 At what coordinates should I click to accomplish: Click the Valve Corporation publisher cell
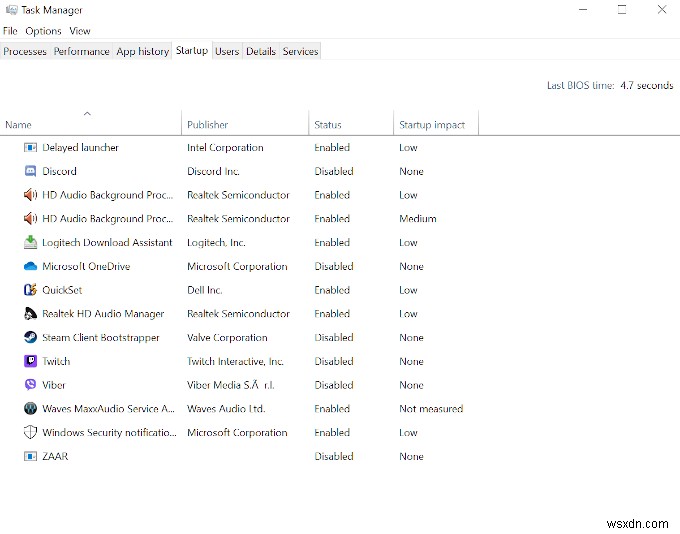coord(227,337)
